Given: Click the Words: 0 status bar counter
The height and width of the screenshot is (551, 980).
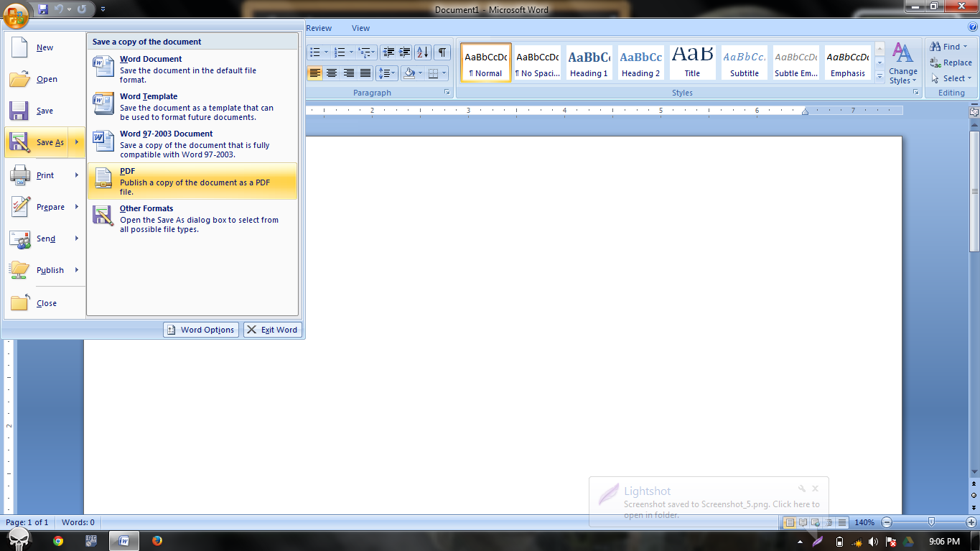Looking at the screenshot, I should (x=78, y=522).
